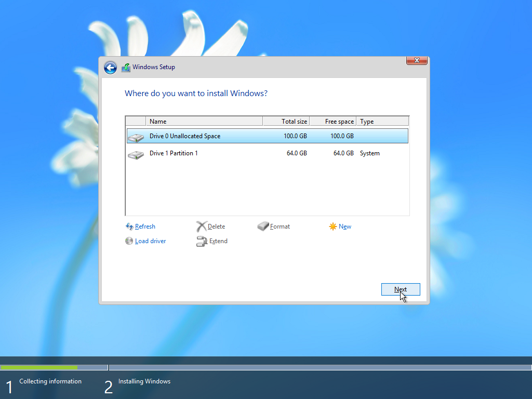Click the Drive 1 disk icon
Viewport: 532px width, 399px height.
136,155
